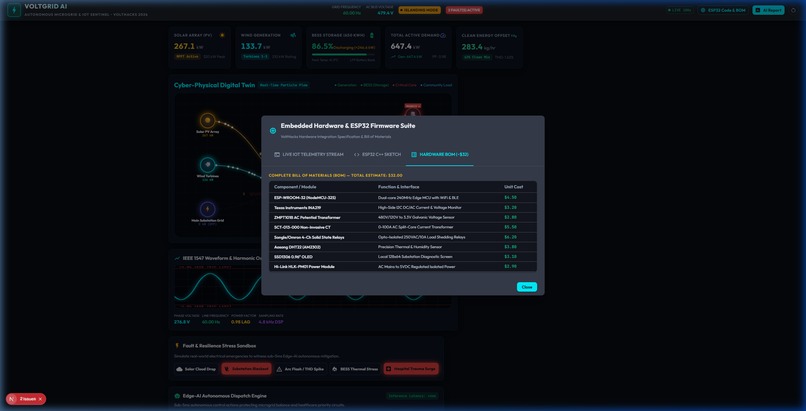Toggle the Hospital Trauma Surge scenario

pos(411,369)
